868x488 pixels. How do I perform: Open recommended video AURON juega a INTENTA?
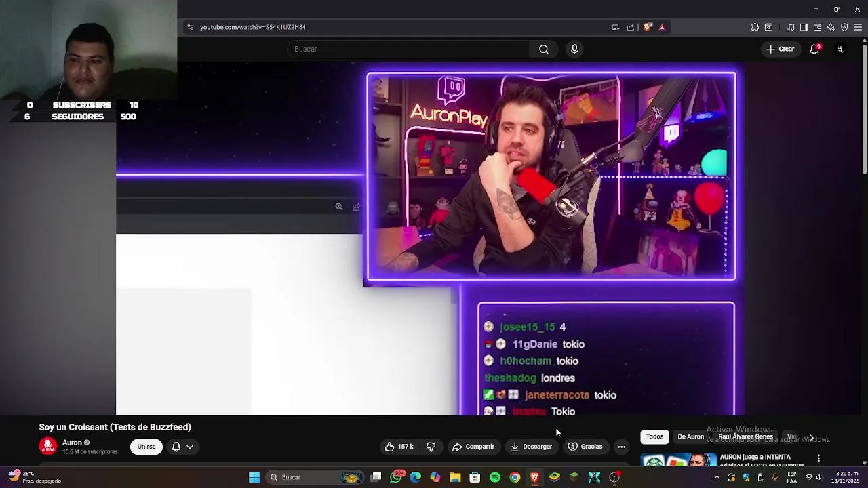tap(762, 461)
